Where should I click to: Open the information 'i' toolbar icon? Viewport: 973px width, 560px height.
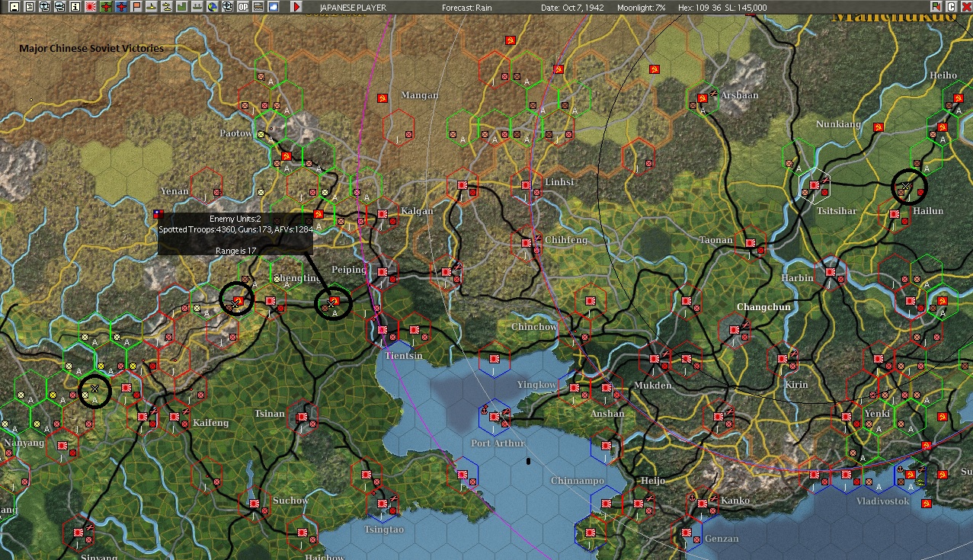75,7
